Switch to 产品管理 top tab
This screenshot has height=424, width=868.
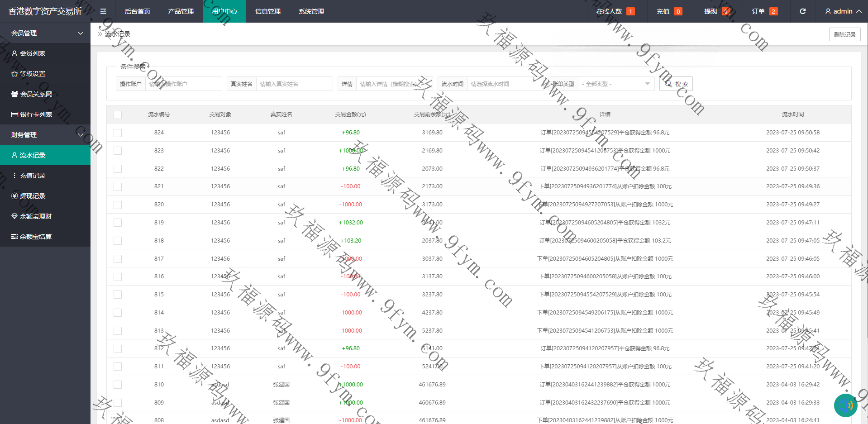[x=181, y=11]
